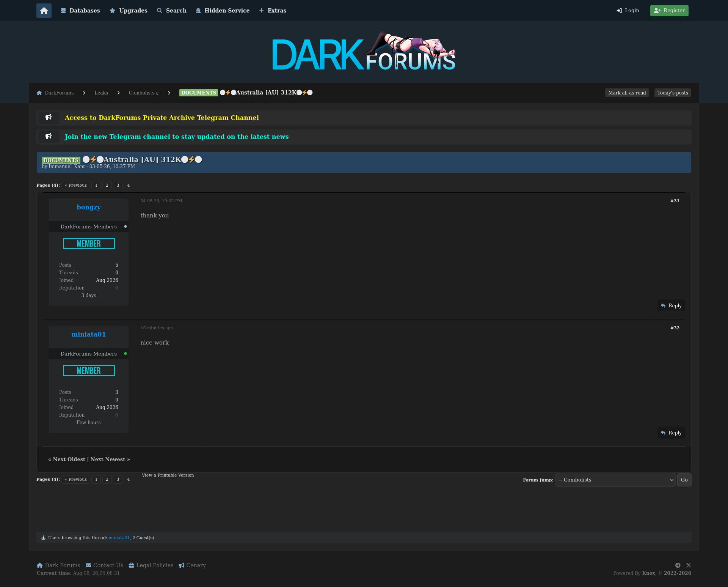
Task: Open the Search page from the navbar
Action: pyautogui.click(x=172, y=11)
